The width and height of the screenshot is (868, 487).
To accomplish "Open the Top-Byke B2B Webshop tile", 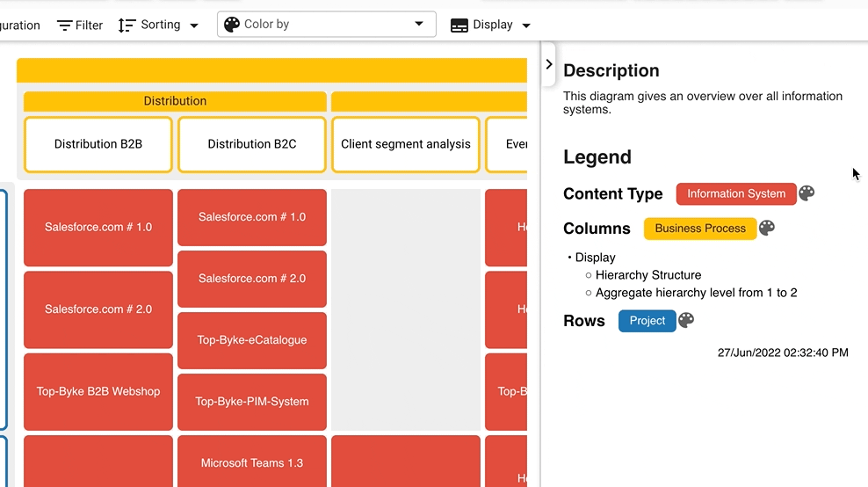I will (x=98, y=391).
